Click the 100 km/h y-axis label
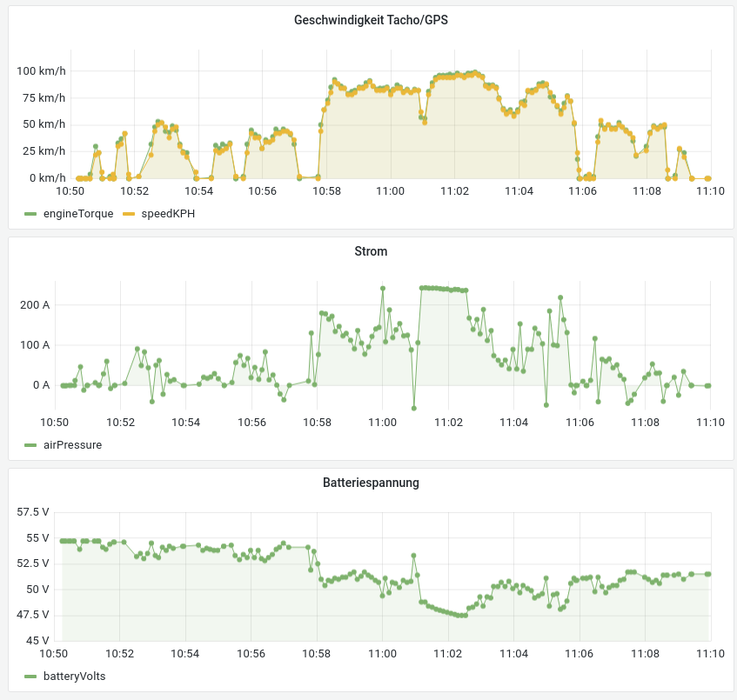737x700 pixels. click(x=41, y=71)
